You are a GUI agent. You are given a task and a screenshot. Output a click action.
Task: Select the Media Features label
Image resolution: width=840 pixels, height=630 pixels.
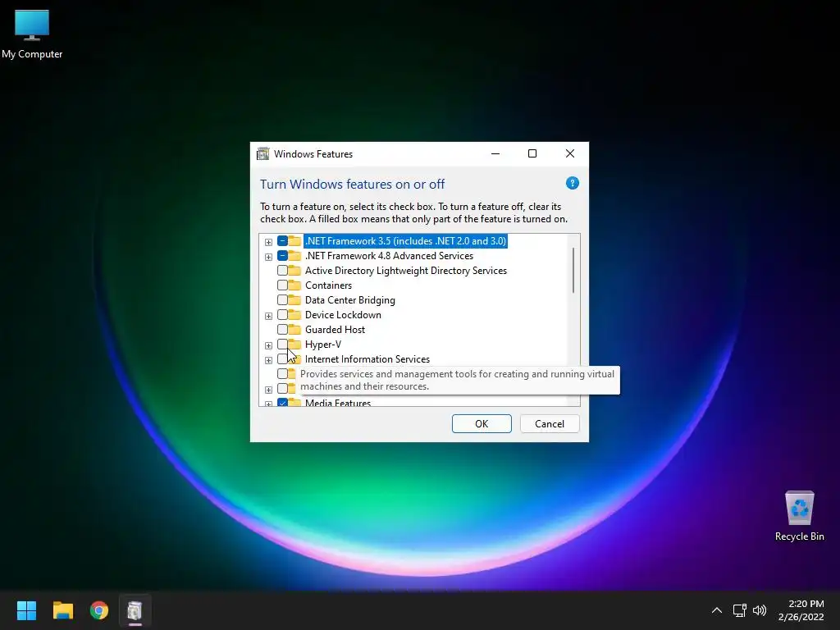(337, 402)
